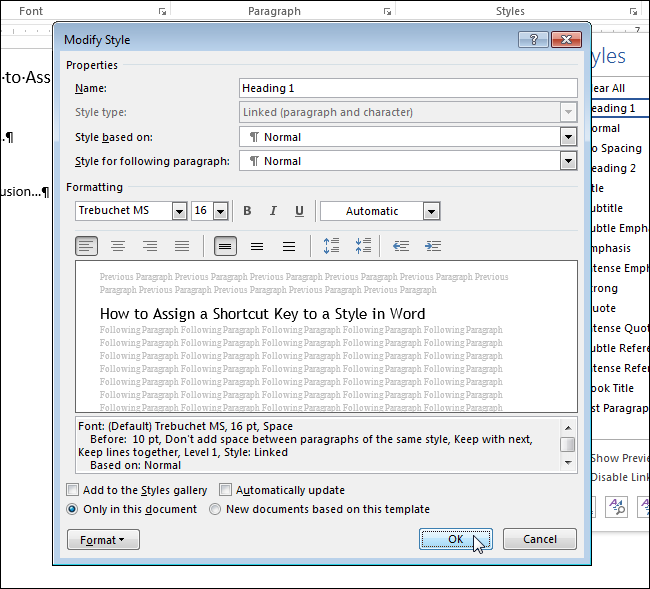Click Cancel button
650x589 pixels.
click(540, 539)
